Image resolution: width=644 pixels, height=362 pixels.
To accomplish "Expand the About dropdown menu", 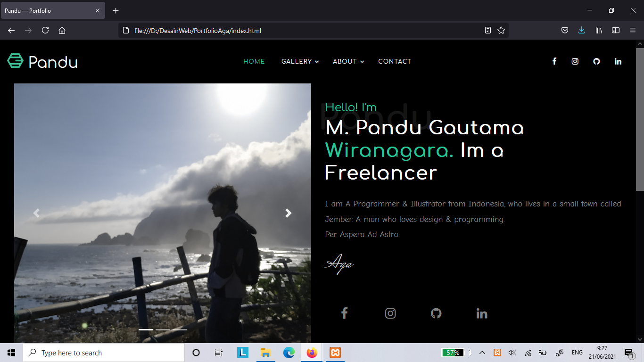I will pos(348,61).
